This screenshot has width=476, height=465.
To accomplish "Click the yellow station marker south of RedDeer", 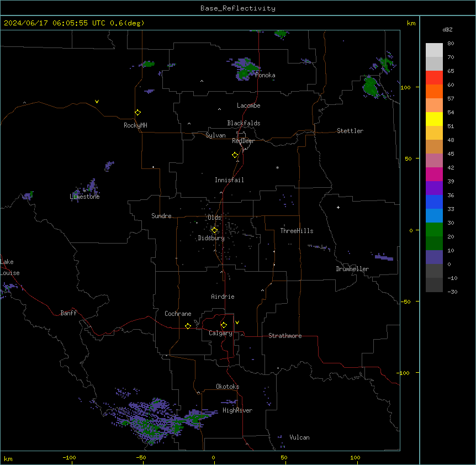I will click(x=235, y=155).
